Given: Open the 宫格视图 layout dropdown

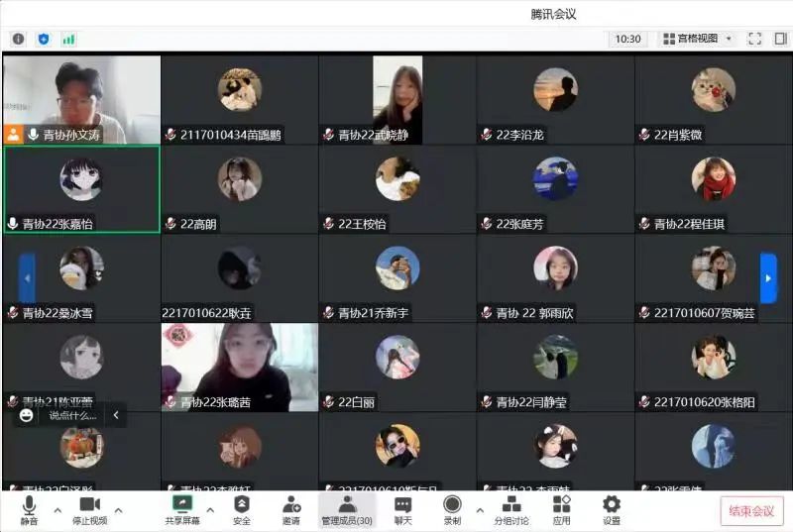Looking at the screenshot, I should (699, 39).
